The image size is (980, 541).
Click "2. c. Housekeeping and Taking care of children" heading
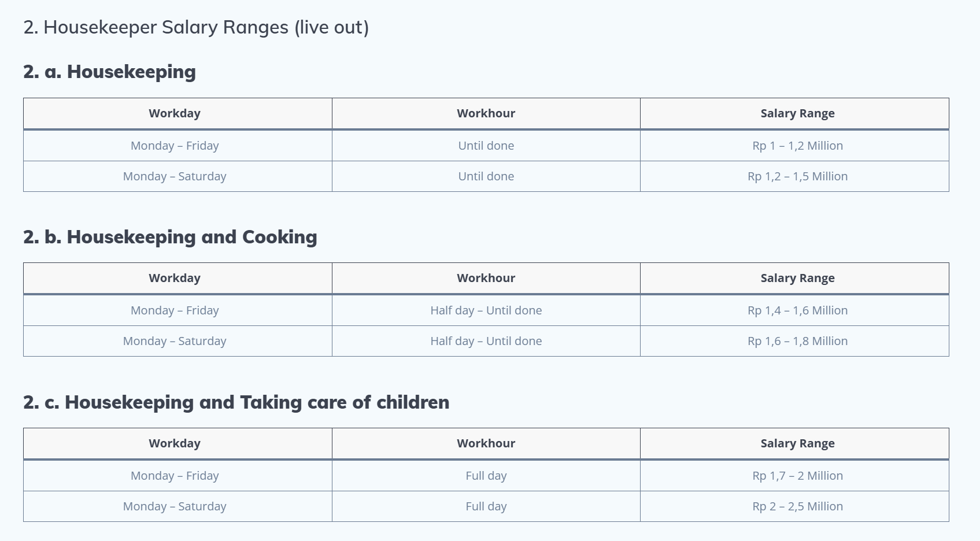click(x=236, y=402)
